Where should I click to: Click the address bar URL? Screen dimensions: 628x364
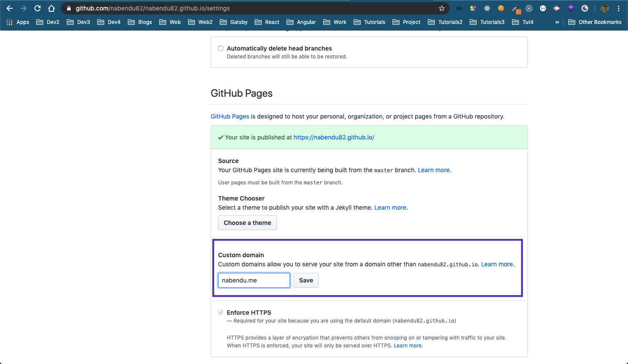pyautogui.click(x=153, y=8)
